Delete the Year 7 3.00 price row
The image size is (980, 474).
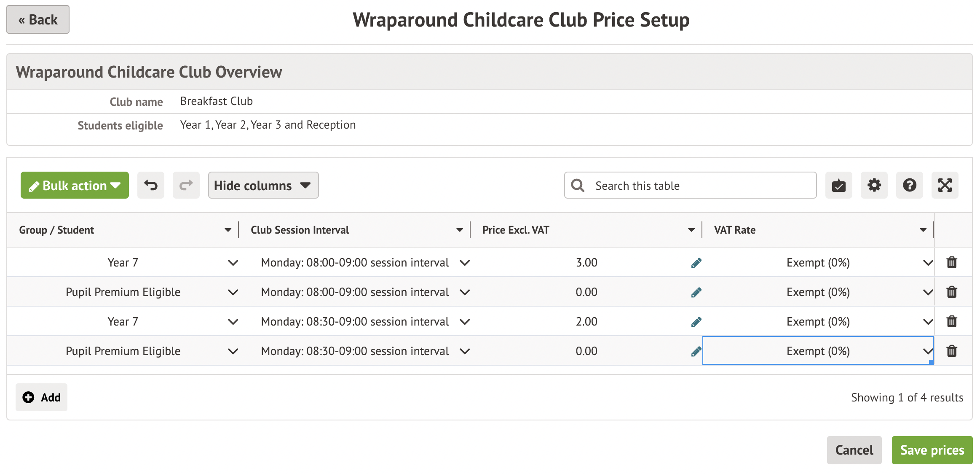(x=952, y=262)
